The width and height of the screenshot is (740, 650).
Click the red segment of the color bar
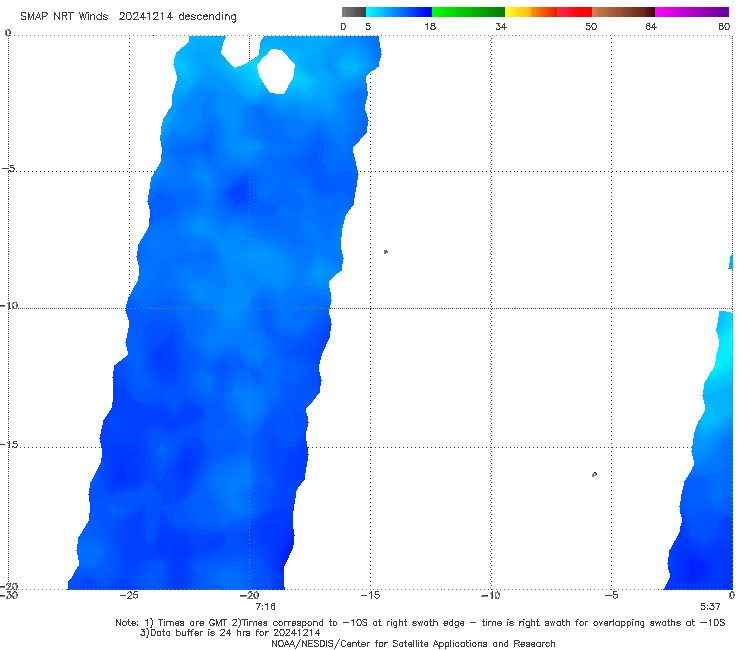574,12
